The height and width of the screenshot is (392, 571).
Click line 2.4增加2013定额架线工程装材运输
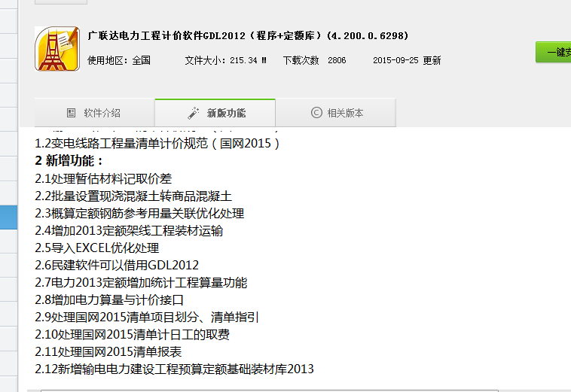tap(129, 230)
